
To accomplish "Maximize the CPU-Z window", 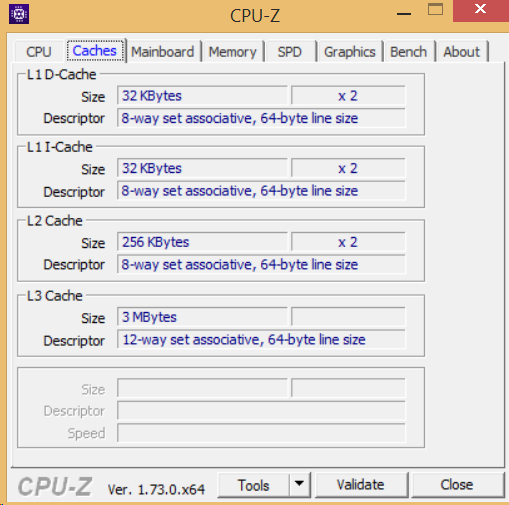I will coord(435,10).
